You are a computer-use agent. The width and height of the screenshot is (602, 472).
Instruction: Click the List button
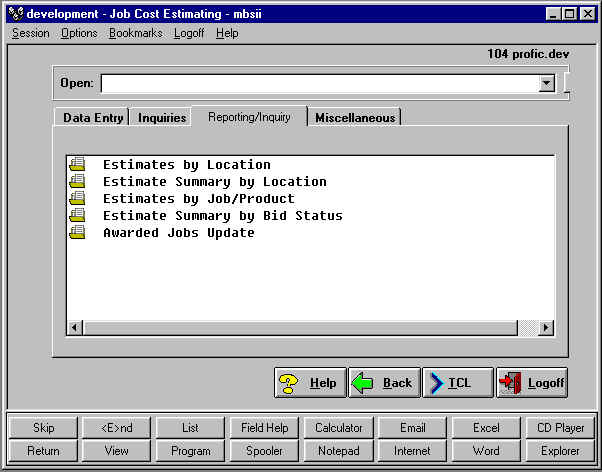click(190, 428)
